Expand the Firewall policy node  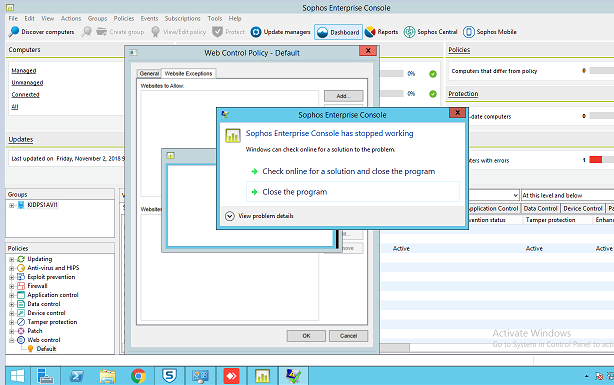pyautogui.click(x=12, y=286)
